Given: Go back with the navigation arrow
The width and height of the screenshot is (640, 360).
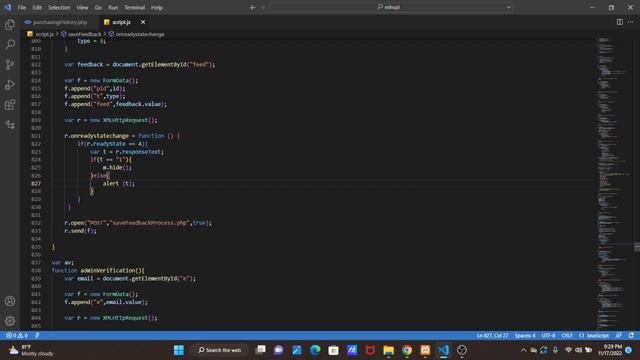Looking at the screenshot, I should 253,7.
